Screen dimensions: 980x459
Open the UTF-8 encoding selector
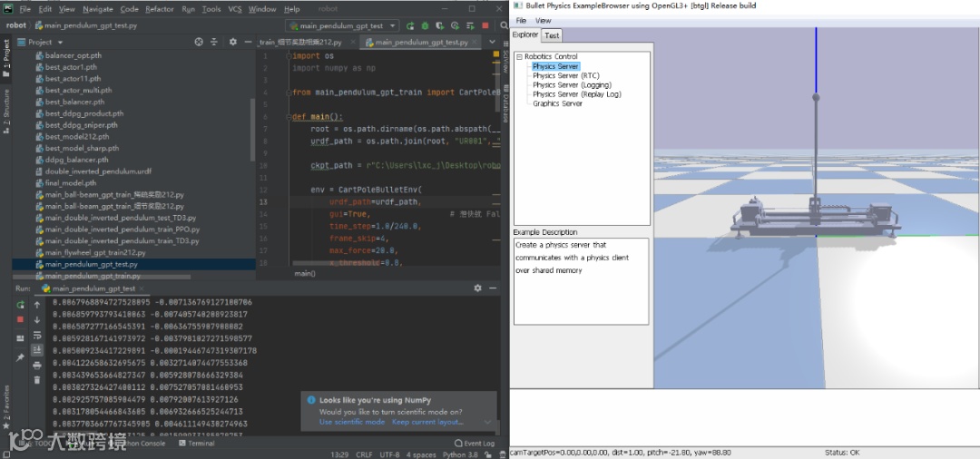pyautogui.click(x=389, y=454)
